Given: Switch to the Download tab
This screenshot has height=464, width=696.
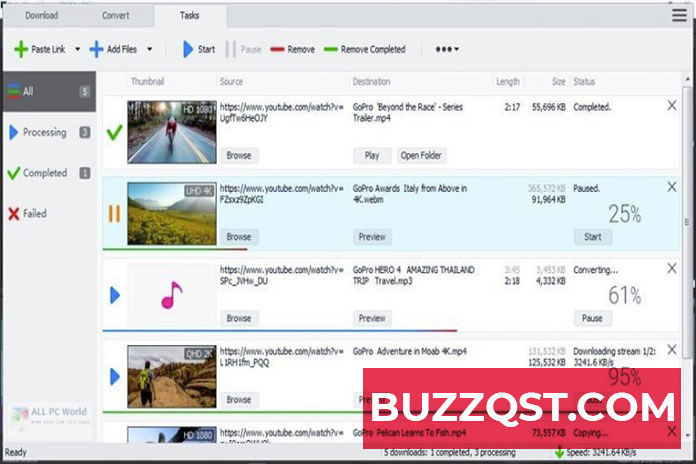Looking at the screenshot, I should 41,15.
